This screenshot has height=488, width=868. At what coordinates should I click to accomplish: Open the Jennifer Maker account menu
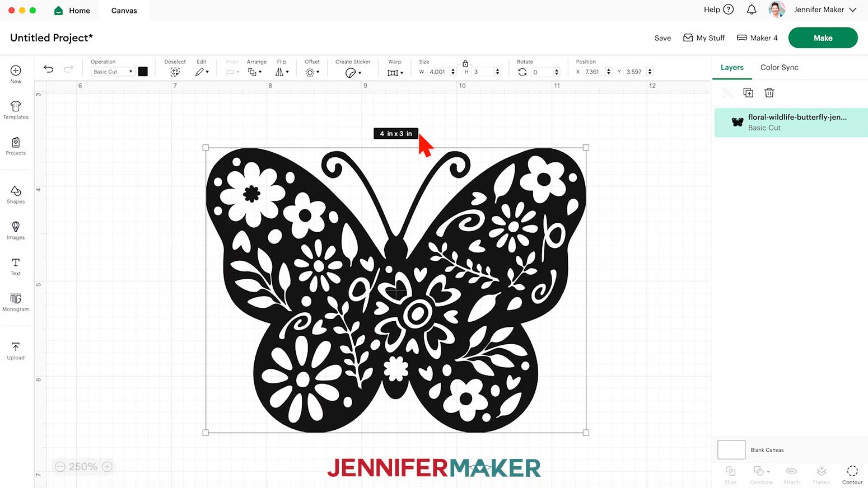(x=825, y=10)
